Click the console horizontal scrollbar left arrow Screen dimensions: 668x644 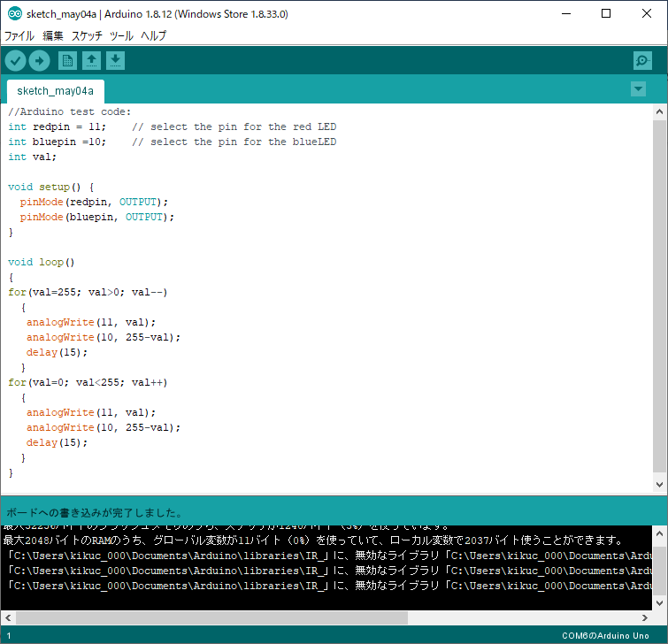(9, 617)
